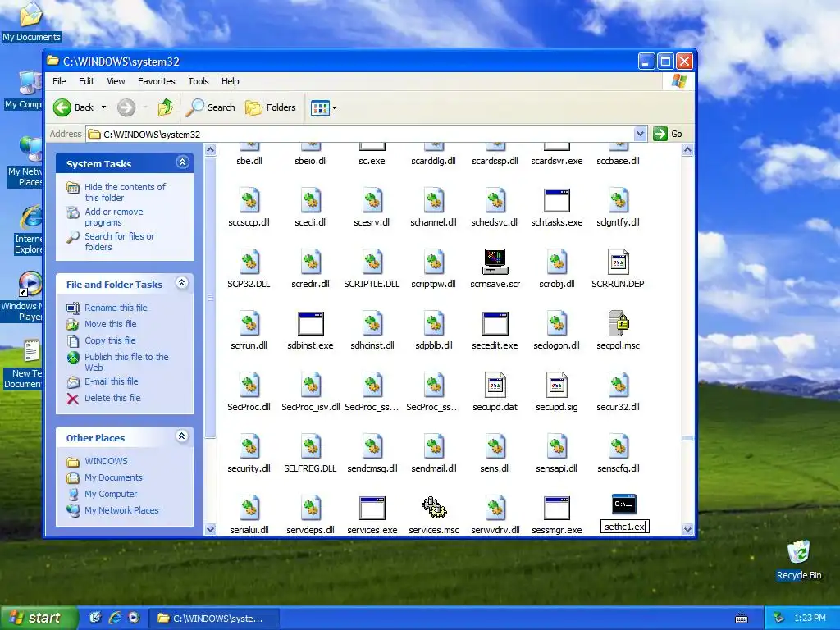Image resolution: width=840 pixels, height=630 pixels.
Task: Select the serialui.dll file icon
Action: 249,509
